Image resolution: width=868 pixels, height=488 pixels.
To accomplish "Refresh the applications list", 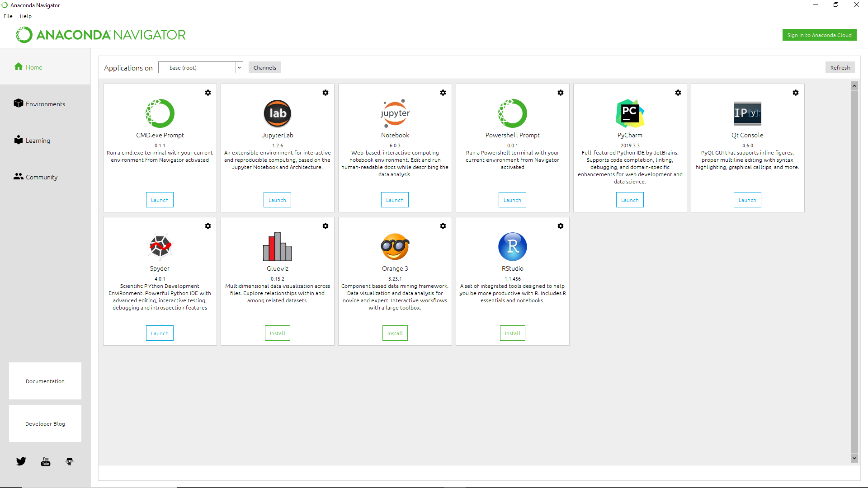I will coord(839,67).
